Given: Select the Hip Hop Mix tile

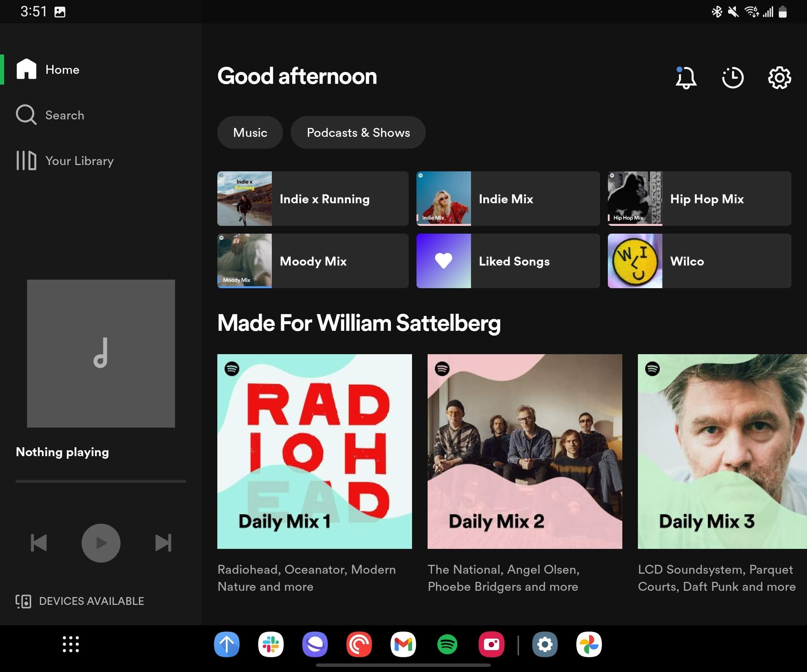Looking at the screenshot, I should [x=699, y=199].
